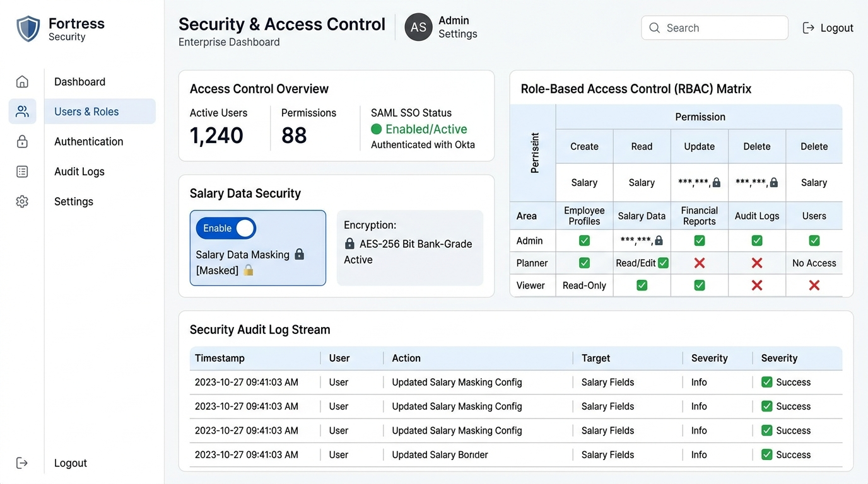
Task: Select Users & Roles menu item
Action: (x=100, y=112)
